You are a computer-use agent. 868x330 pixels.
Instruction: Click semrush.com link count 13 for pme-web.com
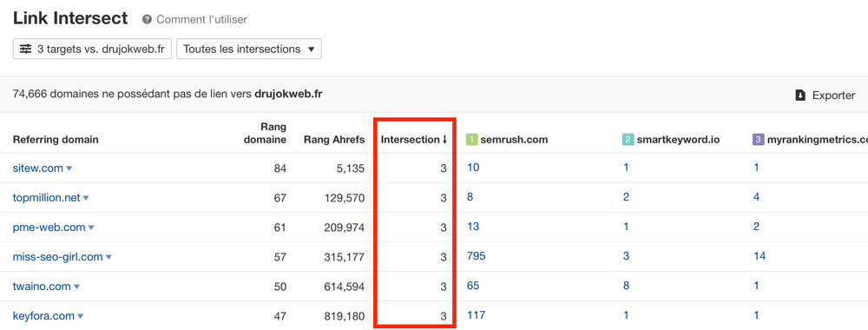473,227
